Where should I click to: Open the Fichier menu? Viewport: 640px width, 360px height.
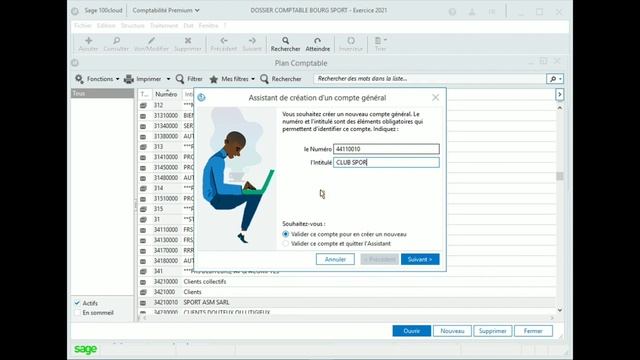tap(83, 25)
